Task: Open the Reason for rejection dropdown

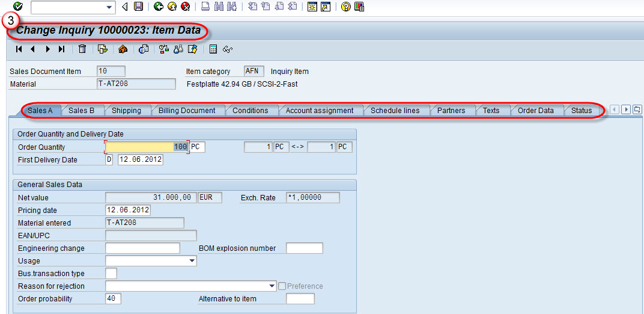Action: 271,286
